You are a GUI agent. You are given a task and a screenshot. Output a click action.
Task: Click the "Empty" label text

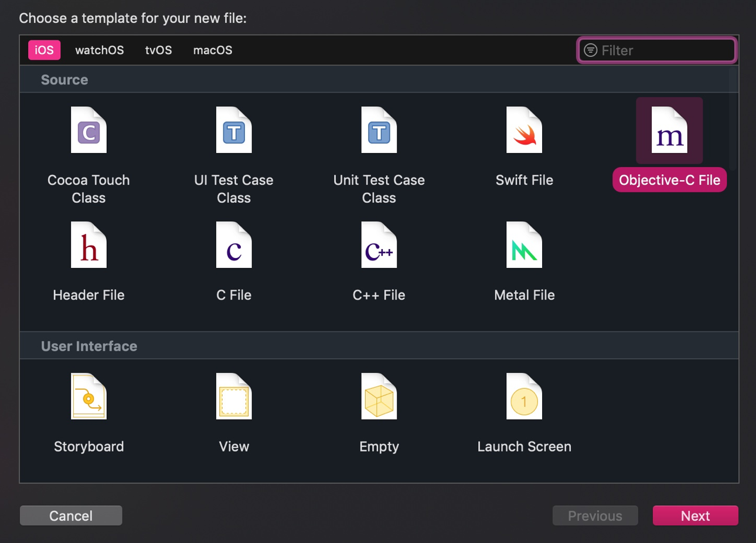(x=379, y=446)
